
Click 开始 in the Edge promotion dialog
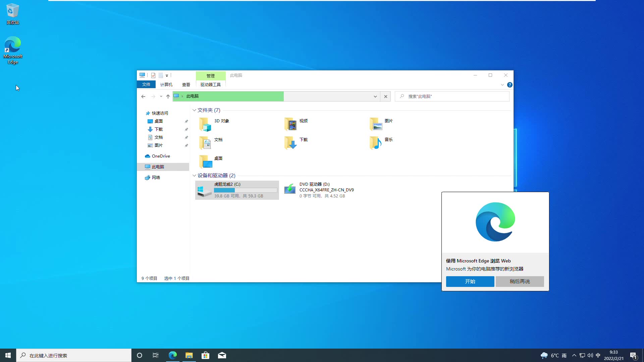click(470, 281)
